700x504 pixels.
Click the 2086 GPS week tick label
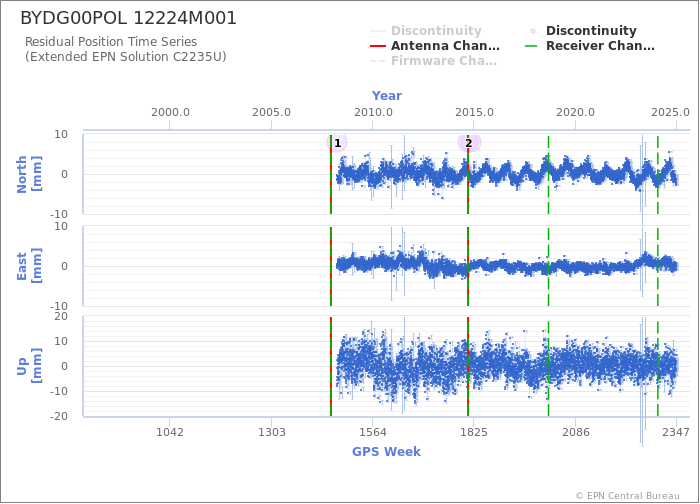575,432
